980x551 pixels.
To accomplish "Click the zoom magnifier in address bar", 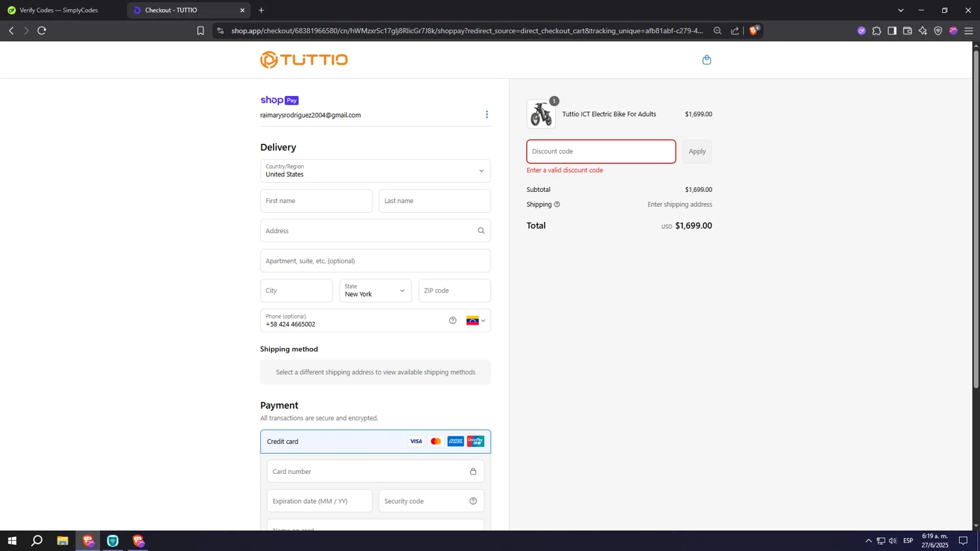I will (x=717, y=31).
